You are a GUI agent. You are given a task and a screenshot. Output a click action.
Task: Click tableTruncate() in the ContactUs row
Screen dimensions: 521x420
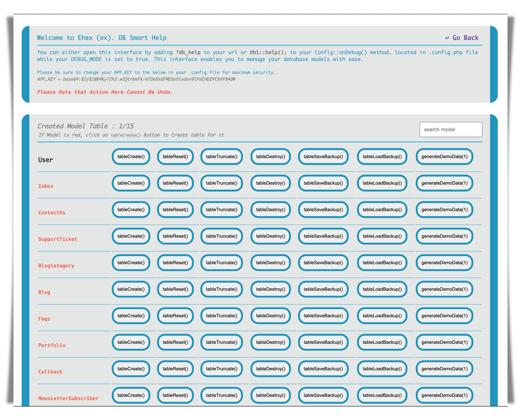[x=222, y=210]
